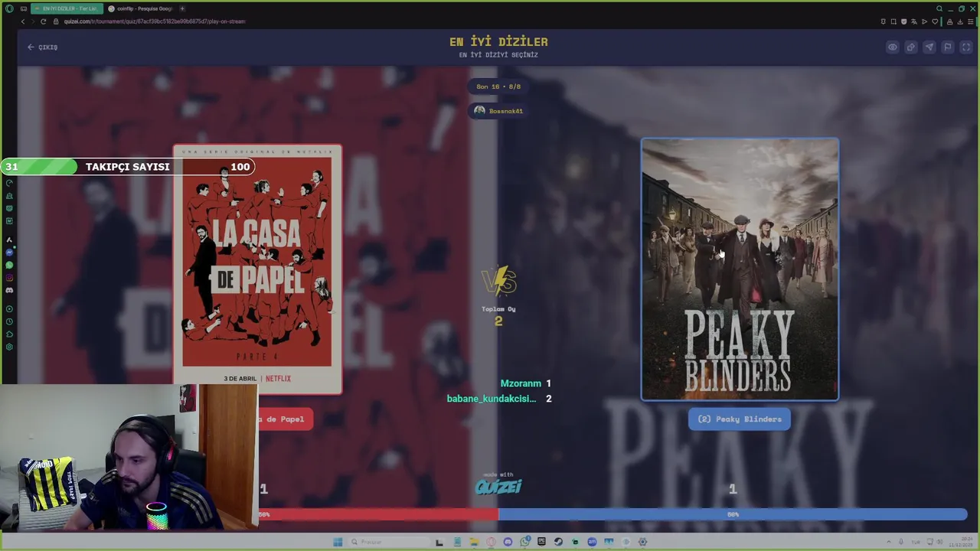Image resolution: width=980 pixels, height=551 pixels.
Task: Click the blue vote progress bar segment
Action: pos(733,515)
